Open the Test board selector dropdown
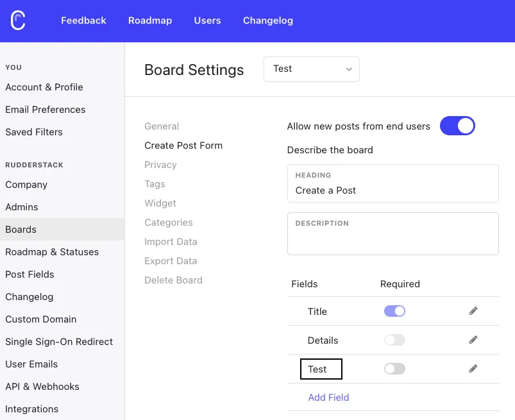Image resolution: width=515 pixels, height=420 pixels. coord(311,69)
